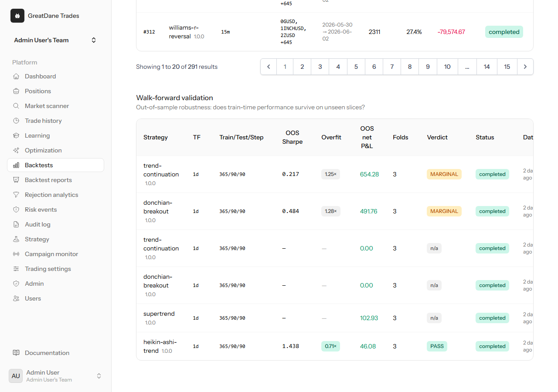558x392 pixels.
Task: Click the AU avatar
Action: click(x=16, y=376)
